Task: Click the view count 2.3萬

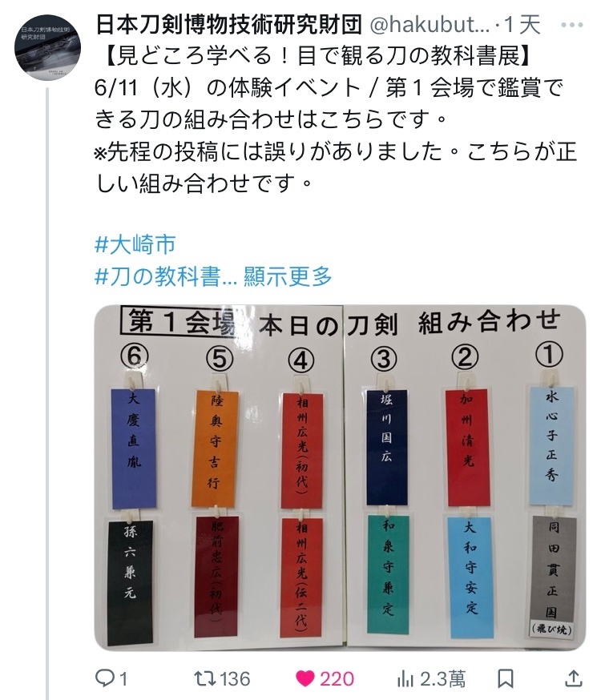Action: point(442,679)
